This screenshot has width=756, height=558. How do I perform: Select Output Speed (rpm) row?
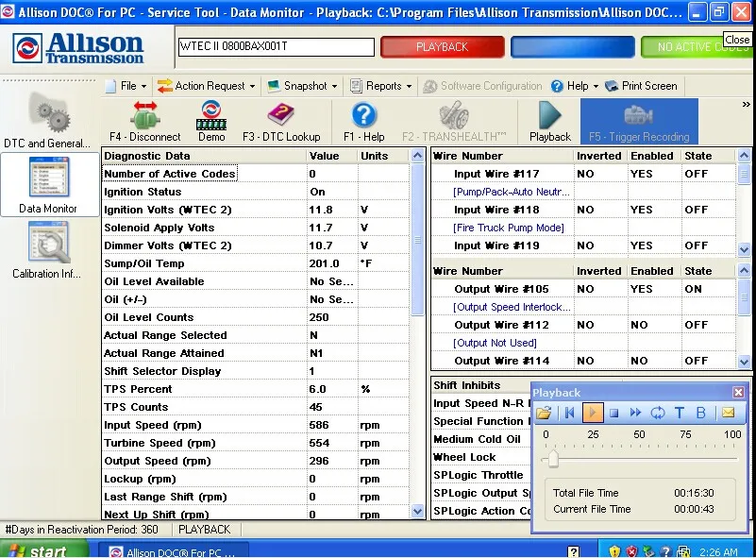(256, 461)
